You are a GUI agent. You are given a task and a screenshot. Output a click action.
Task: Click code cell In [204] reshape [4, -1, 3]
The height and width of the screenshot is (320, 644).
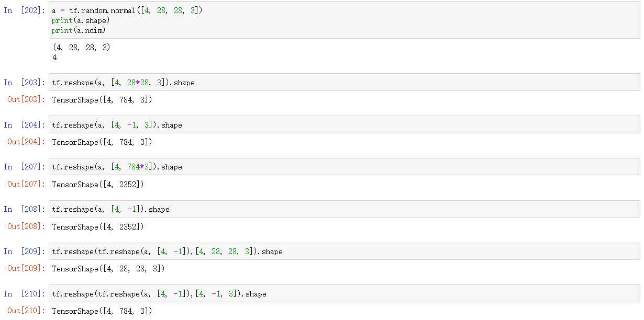pyautogui.click(x=344, y=125)
